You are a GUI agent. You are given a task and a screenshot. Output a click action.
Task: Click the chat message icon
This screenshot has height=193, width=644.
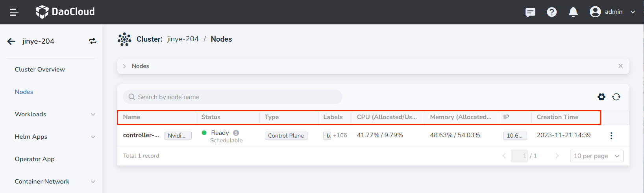tap(530, 12)
